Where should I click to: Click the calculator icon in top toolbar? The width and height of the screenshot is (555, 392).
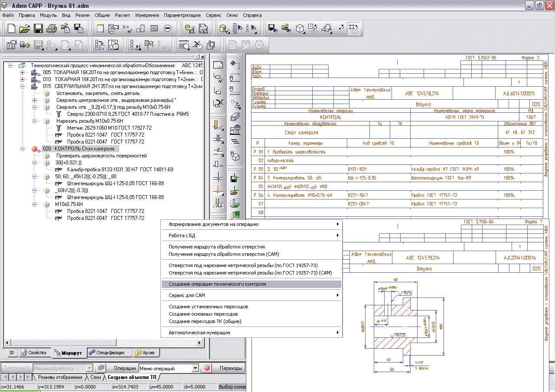154,29
